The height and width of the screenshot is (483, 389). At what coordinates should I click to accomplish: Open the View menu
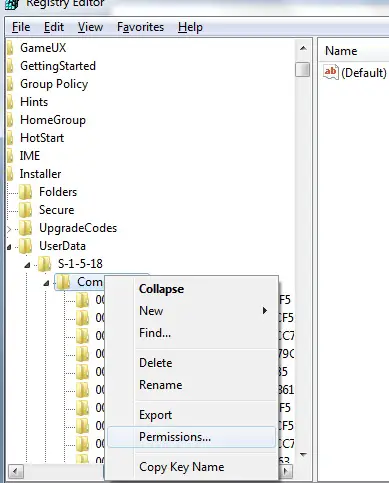pos(90,27)
